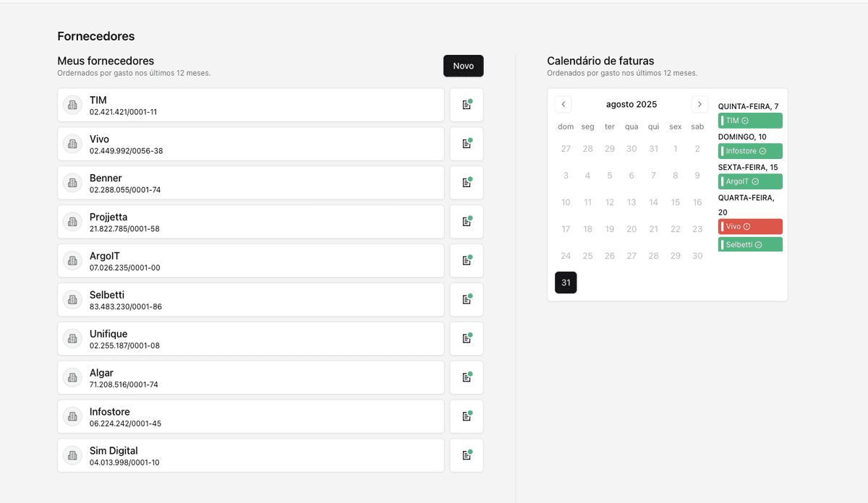Click the invoice icon next to Benner
The image size is (868, 503).
466,183
